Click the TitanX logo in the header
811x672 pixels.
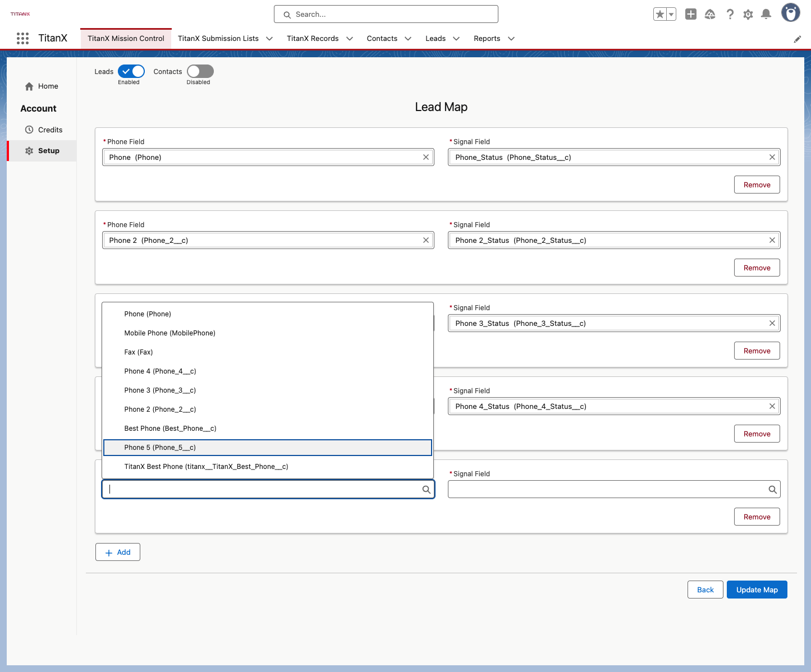(x=20, y=14)
